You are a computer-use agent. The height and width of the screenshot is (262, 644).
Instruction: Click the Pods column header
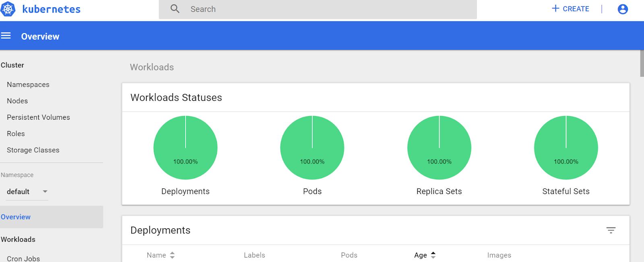click(349, 255)
